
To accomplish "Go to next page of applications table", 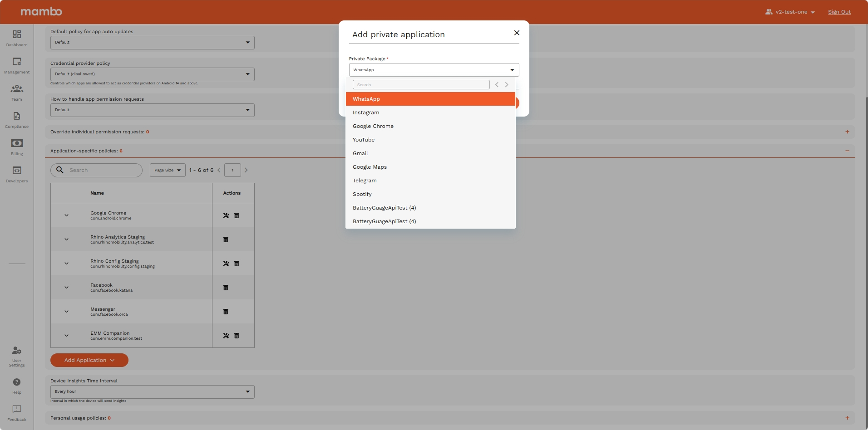I will tap(246, 170).
